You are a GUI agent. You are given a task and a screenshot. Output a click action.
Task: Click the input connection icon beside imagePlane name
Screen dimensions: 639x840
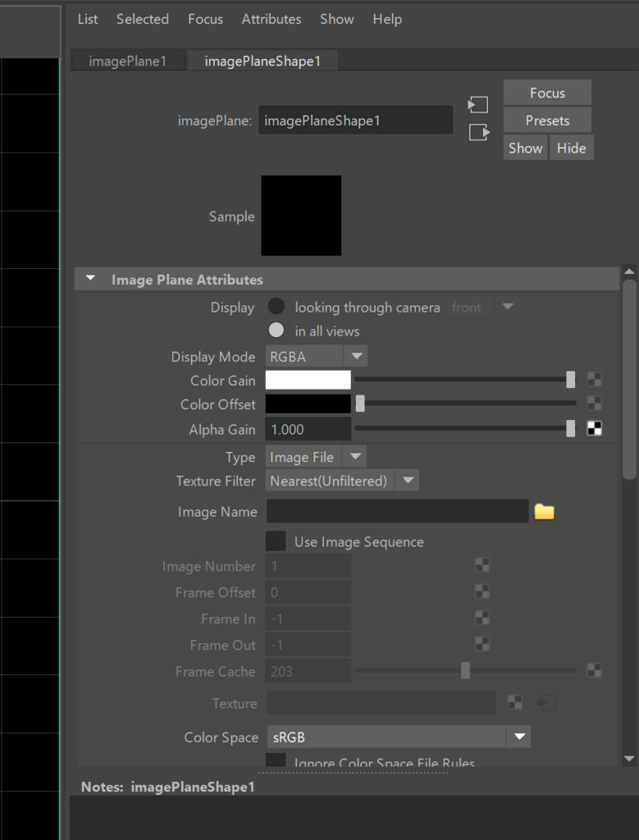[477, 104]
